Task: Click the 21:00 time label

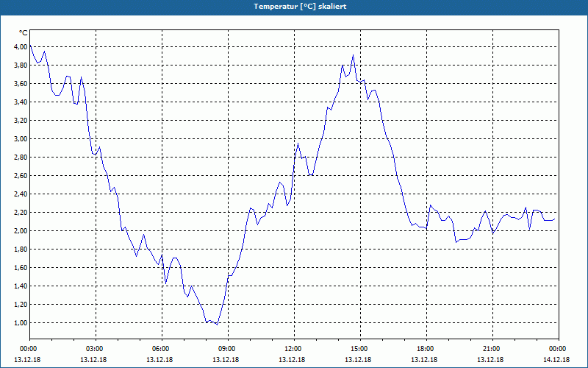Action: point(492,349)
